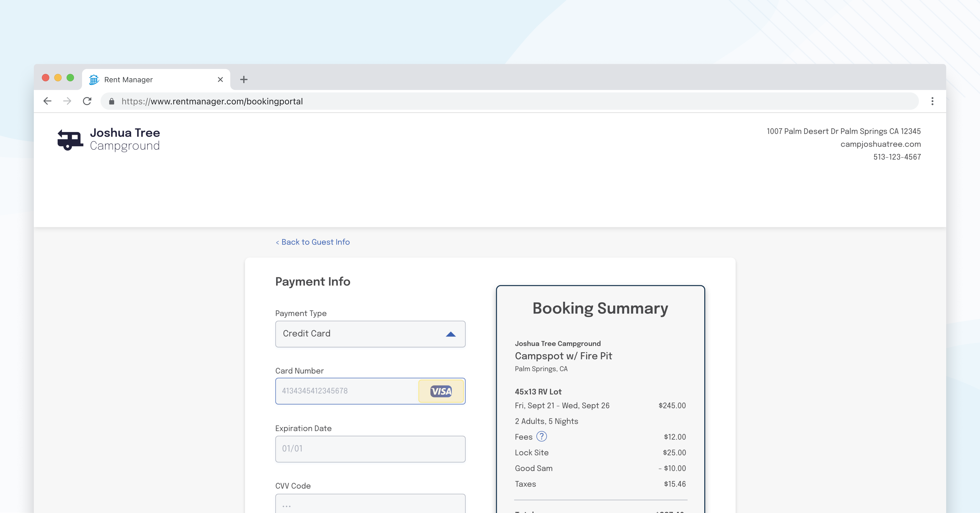The height and width of the screenshot is (513, 980).
Task: Click the browser forward arrow
Action: (67, 101)
